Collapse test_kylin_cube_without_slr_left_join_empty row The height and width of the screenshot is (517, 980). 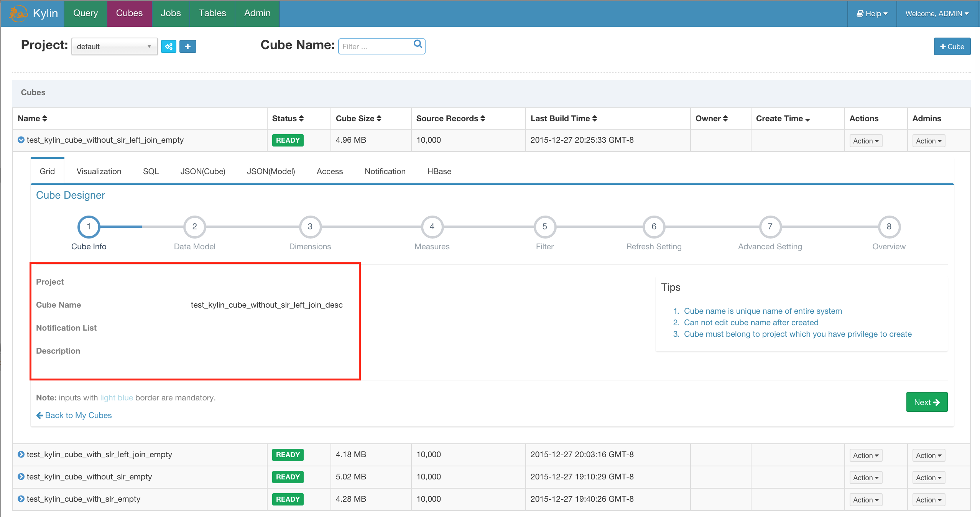tap(21, 140)
